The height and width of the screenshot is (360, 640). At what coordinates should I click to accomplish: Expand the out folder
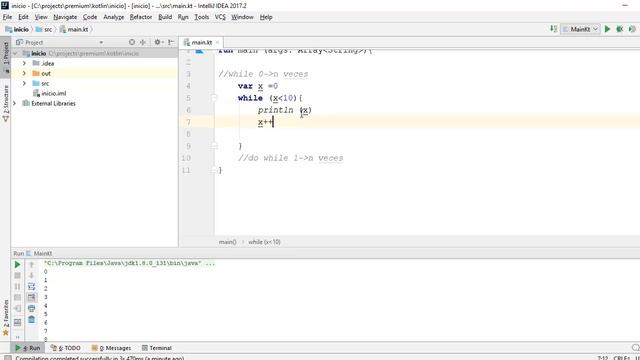[24, 73]
